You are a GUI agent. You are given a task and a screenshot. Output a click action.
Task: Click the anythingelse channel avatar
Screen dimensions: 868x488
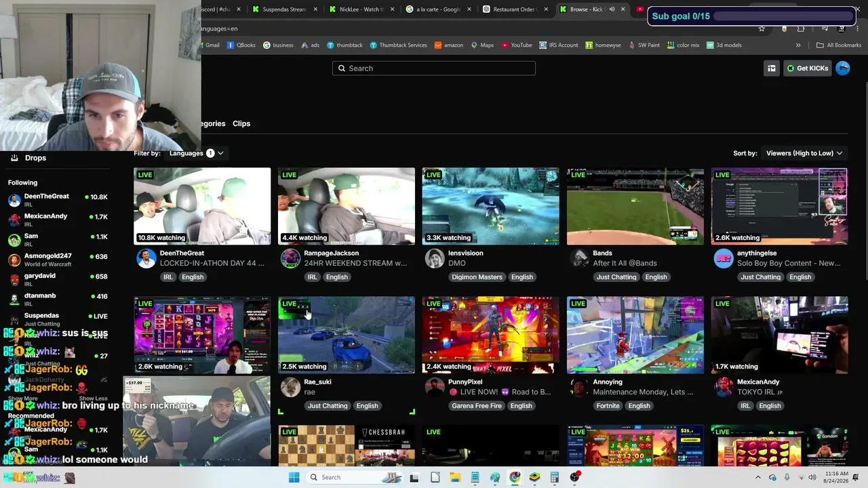point(724,258)
